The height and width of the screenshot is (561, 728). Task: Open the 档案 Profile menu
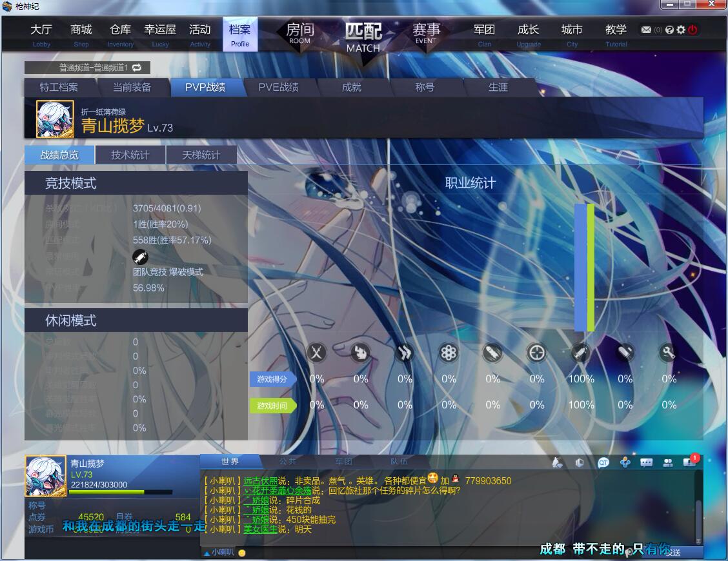[x=240, y=35]
